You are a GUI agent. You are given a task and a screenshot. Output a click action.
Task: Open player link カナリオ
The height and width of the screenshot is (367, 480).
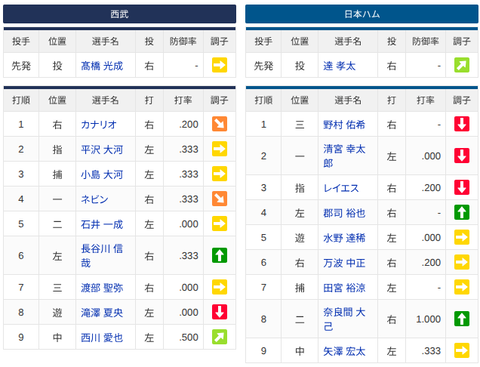coord(99,125)
